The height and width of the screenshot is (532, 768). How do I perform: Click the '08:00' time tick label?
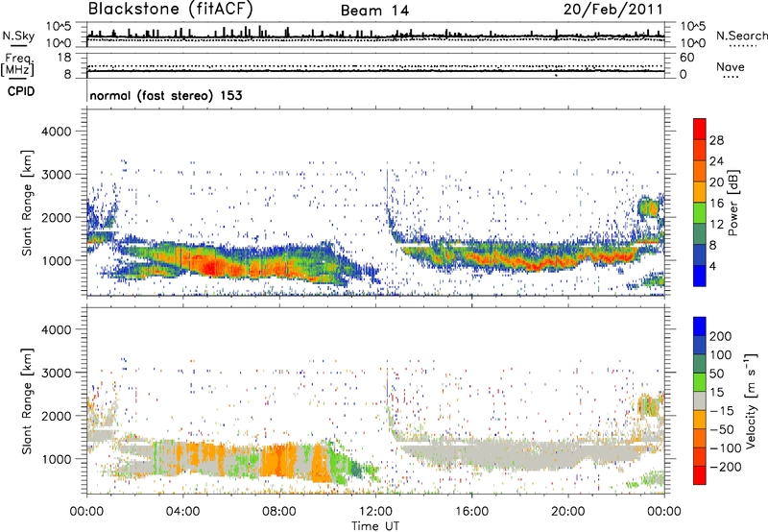(279, 512)
